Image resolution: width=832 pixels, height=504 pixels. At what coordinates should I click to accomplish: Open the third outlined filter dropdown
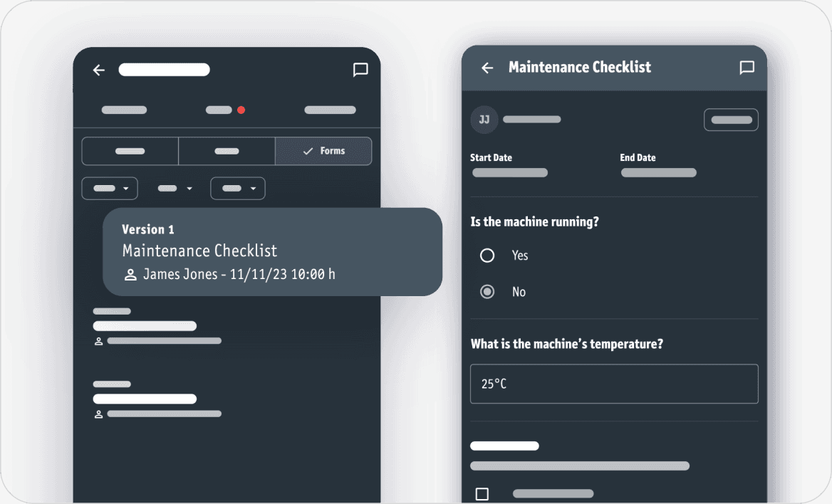click(x=238, y=189)
